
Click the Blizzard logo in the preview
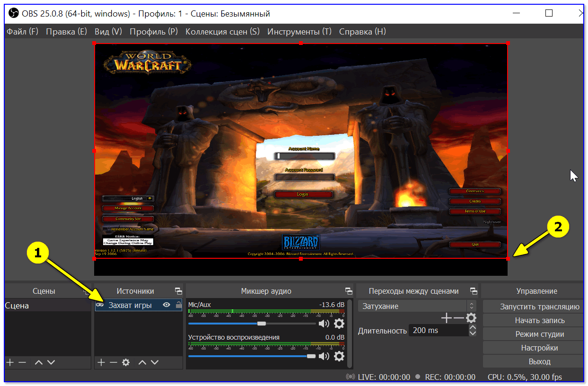click(301, 242)
